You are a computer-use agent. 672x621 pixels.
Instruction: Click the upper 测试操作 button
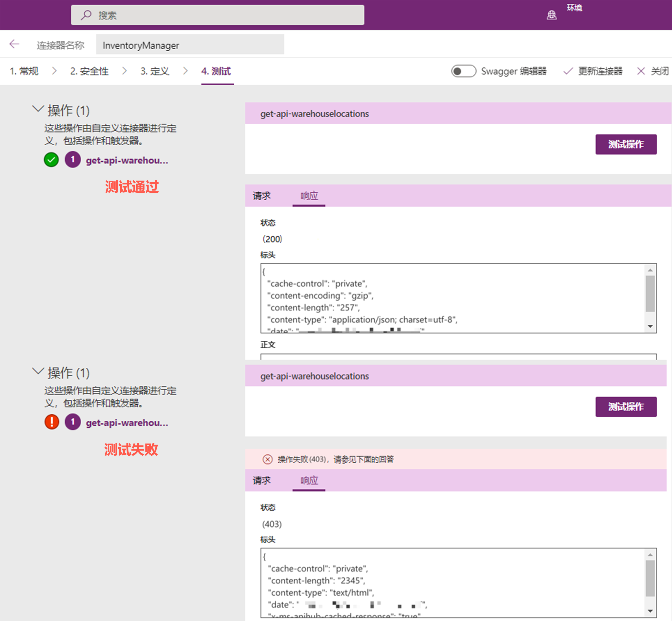click(x=626, y=145)
